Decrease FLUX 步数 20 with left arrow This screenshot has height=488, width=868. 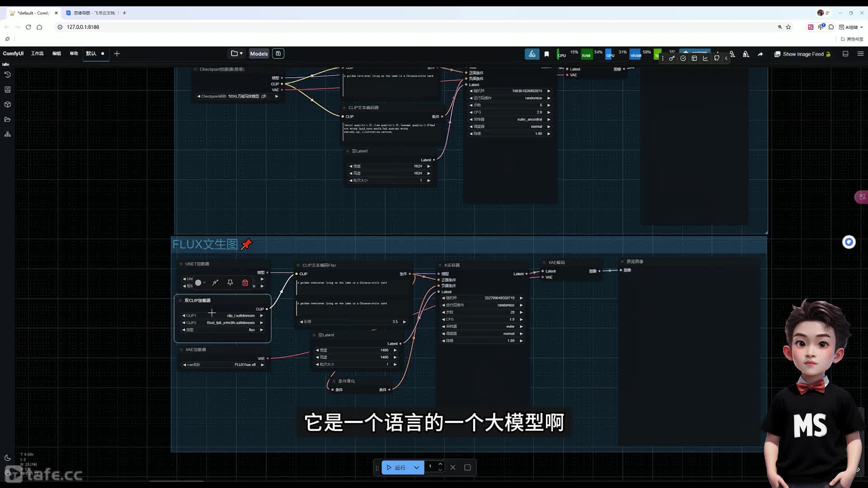coord(443,312)
